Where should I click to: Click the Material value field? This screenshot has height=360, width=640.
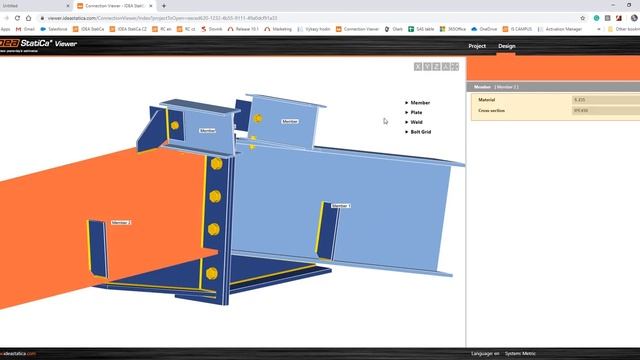pyautogui.click(x=606, y=100)
